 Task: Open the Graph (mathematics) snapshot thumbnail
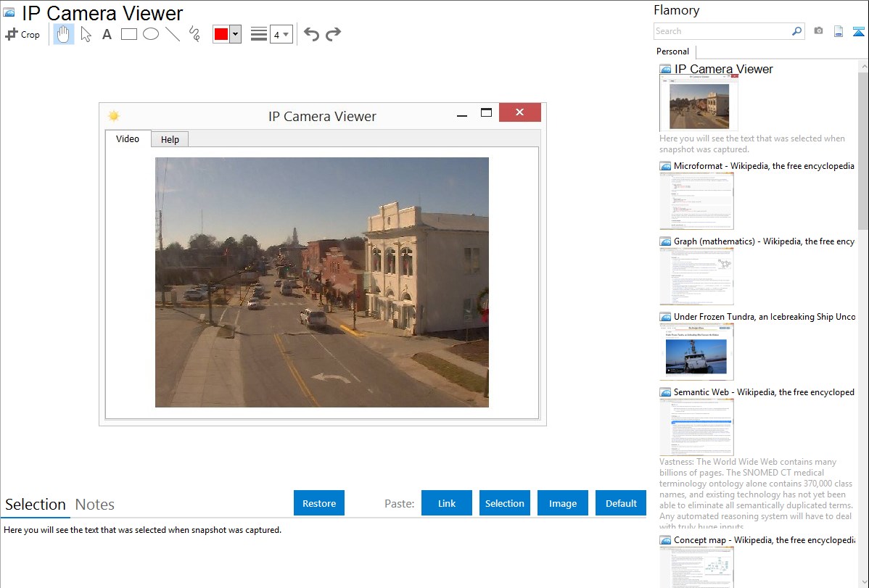pos(696,276)
